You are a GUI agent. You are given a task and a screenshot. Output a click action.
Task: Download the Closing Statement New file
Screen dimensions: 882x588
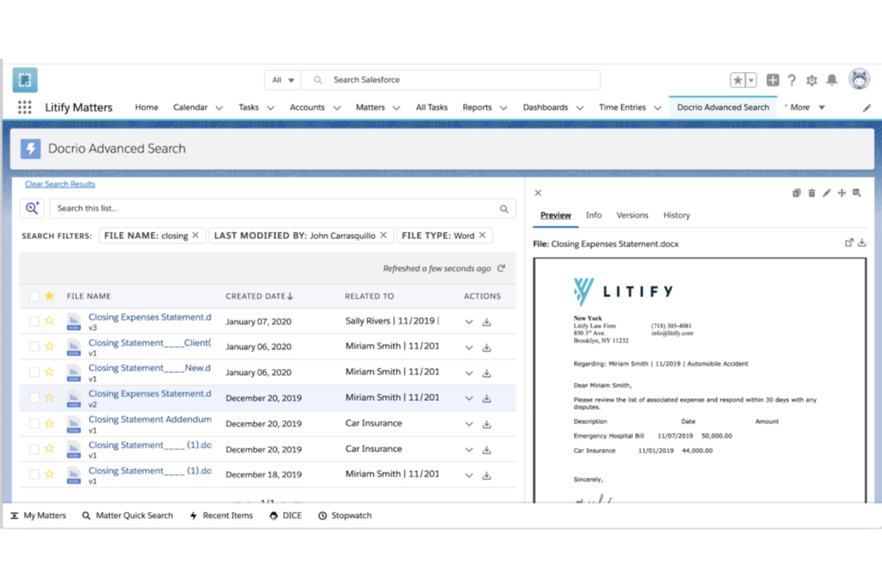(x=487, y=373)
